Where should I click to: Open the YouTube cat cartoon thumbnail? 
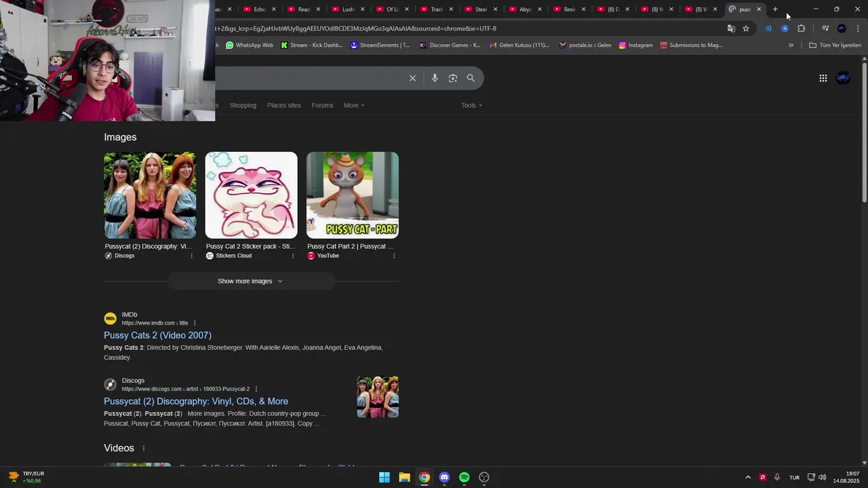(x=353, y=195)
